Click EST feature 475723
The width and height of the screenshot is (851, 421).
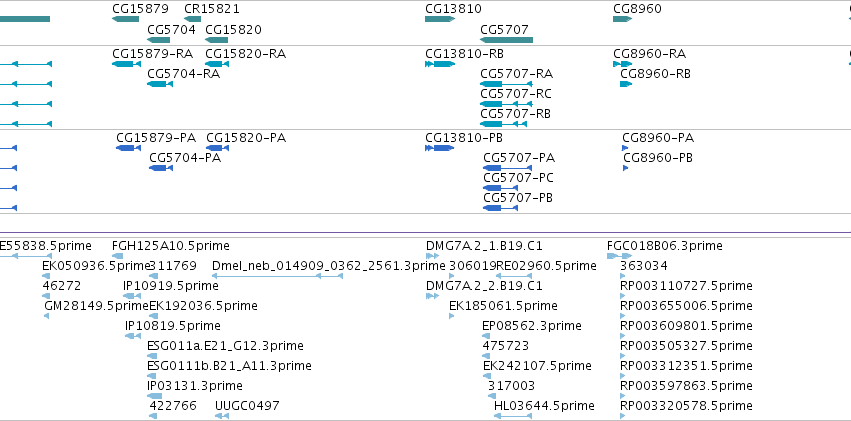(486, 356)
